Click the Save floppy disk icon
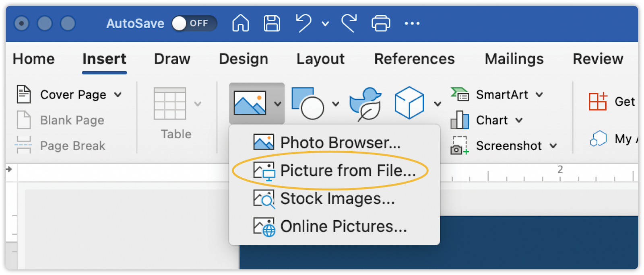The width and height of the screenshot is (644, 275). (x=272, y=23)
